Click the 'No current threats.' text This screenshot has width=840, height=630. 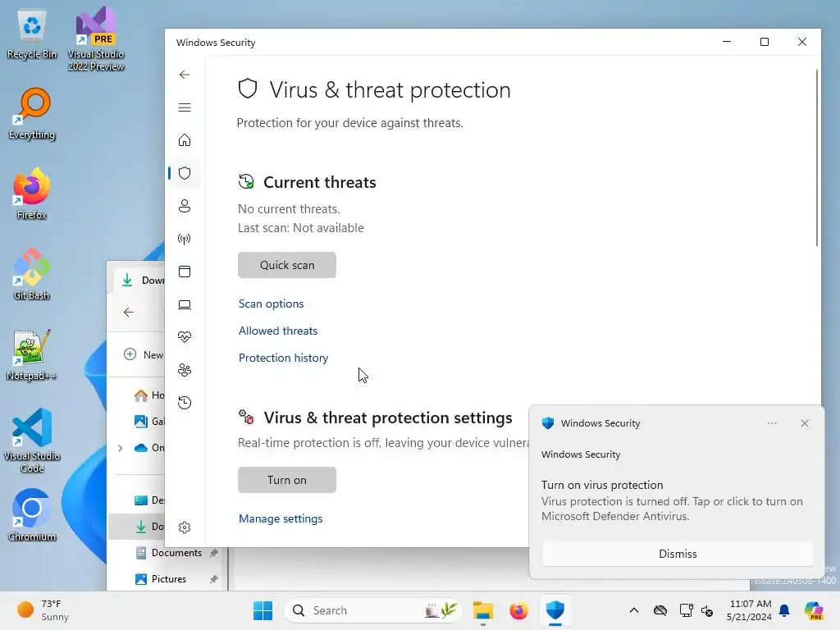click(289, 209)
